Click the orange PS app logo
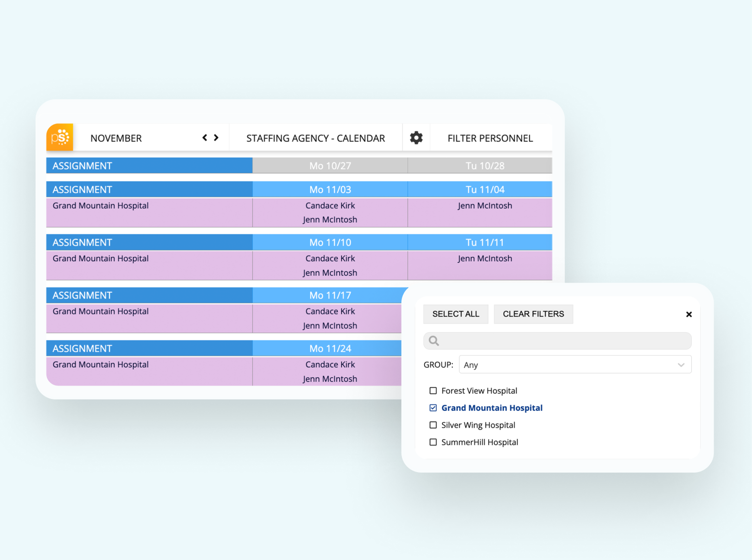Image resolution: width=752 pixels, height=560 pixels. [60, 137]
